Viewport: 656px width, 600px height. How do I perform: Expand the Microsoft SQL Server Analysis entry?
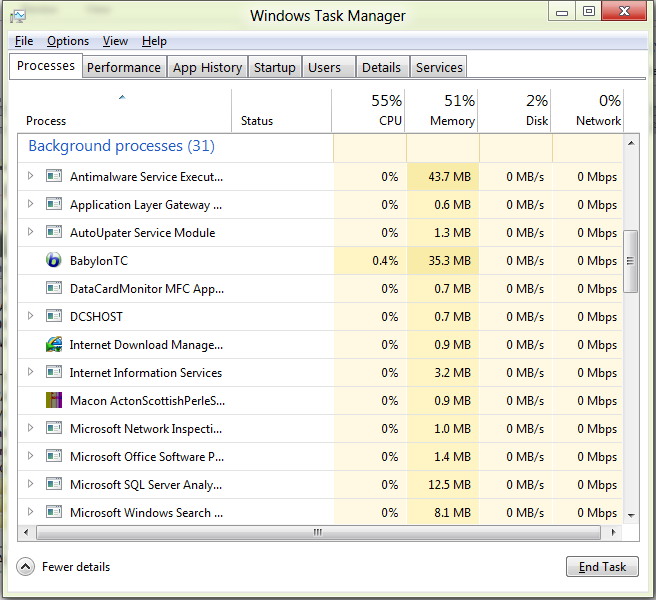[x=30, y=484]
